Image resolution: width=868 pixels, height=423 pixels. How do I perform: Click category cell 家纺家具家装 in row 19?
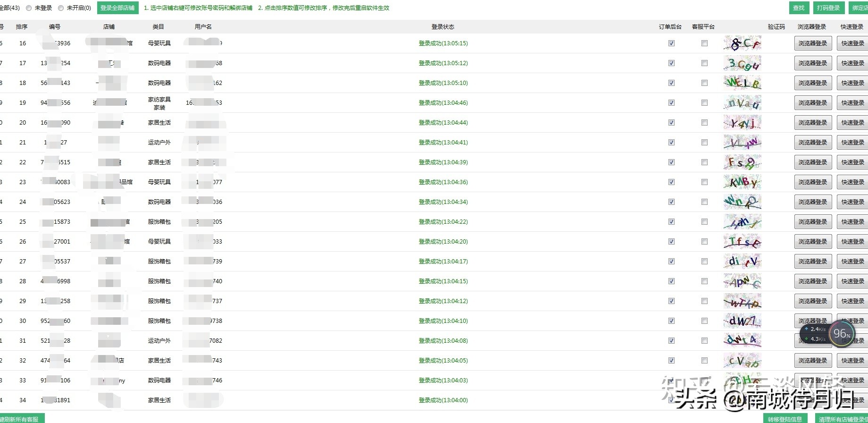159,103
